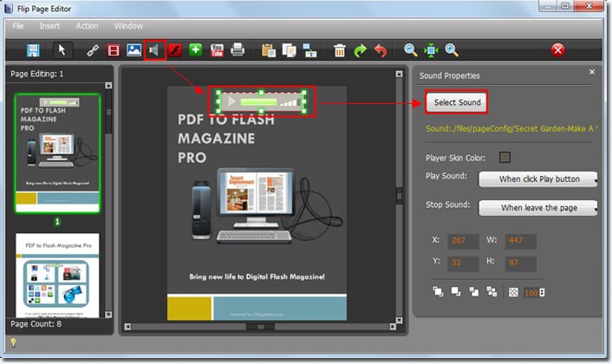Screen dimensions: 612x364
Task: Add a sound with the speaker icon
Action: 154,50
